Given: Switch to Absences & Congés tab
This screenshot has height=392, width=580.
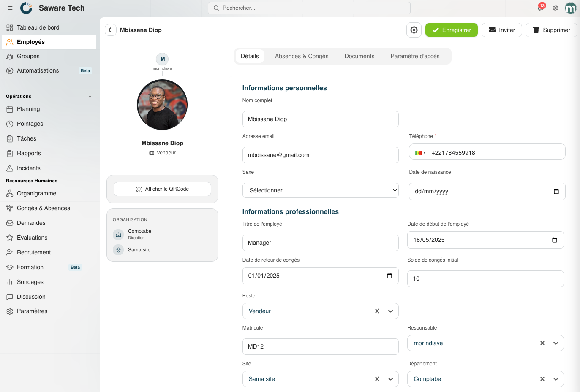Looking at the screenshot, I should 302,56.
